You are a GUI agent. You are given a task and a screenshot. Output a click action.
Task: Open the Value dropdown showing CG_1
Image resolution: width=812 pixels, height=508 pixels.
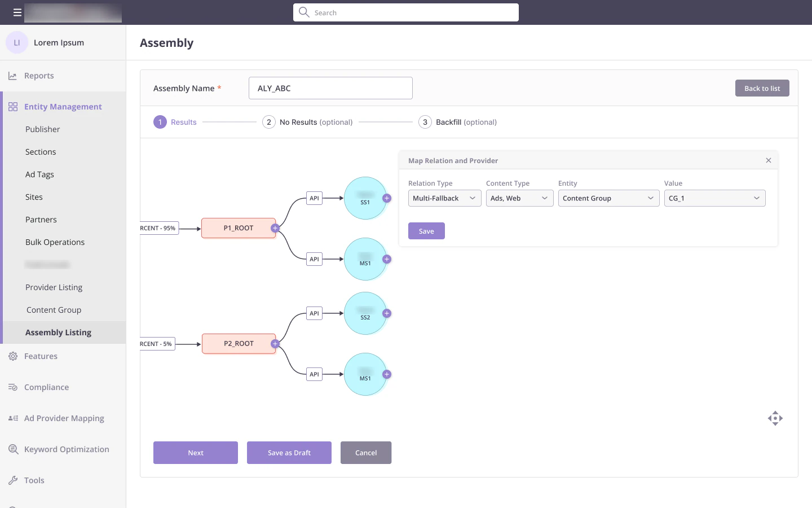click(x=715, y=198)
